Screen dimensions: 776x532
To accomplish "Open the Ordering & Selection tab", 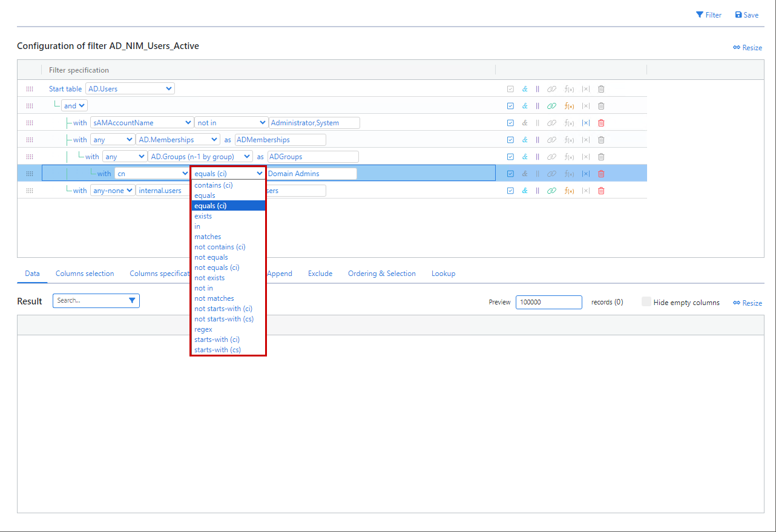I will pos(381,274).
